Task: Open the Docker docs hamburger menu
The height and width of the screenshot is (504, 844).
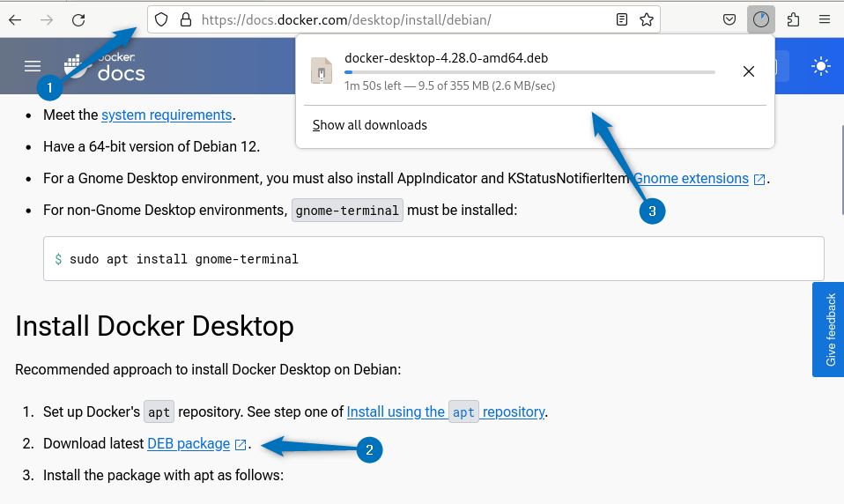Action: 33,66
